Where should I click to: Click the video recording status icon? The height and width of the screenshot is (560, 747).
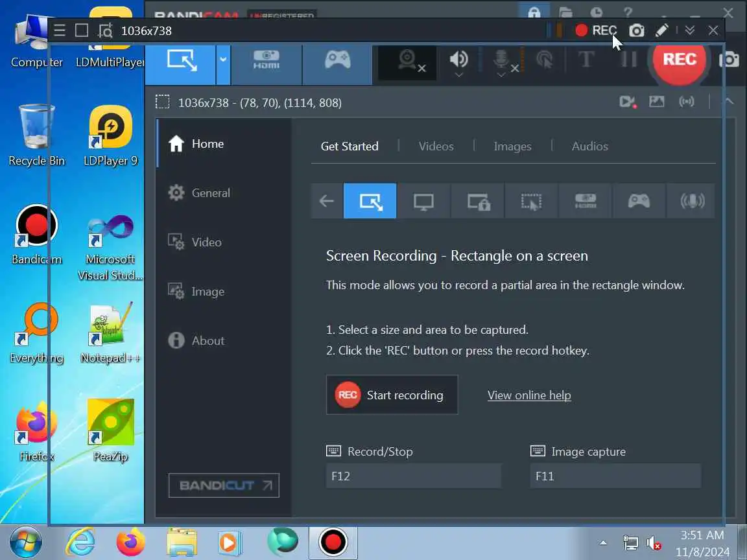628,101
